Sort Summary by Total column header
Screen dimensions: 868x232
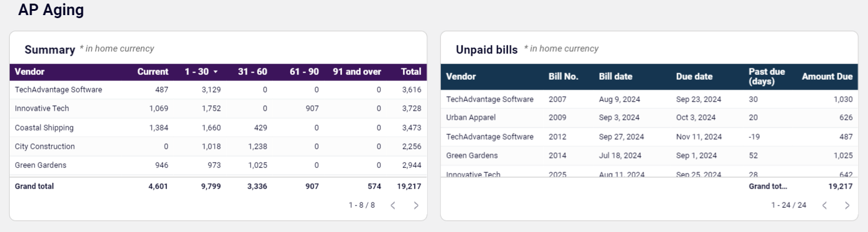(x=411, y=72)
